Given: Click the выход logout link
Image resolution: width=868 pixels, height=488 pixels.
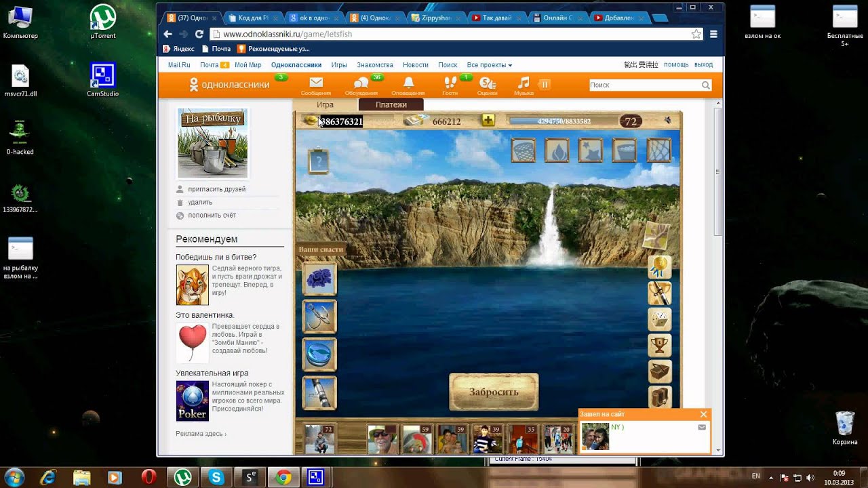Looking at the screenshot, I should click(x=703, y=65).
